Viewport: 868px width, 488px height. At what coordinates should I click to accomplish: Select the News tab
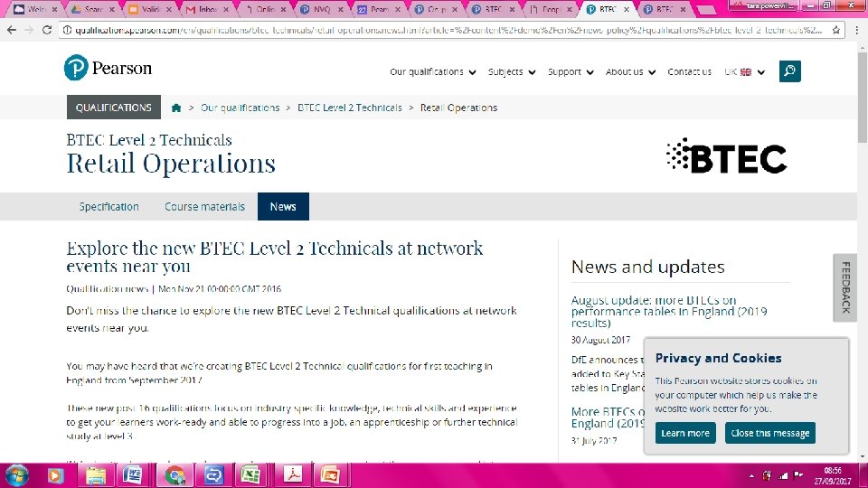(x=283, y=206)
